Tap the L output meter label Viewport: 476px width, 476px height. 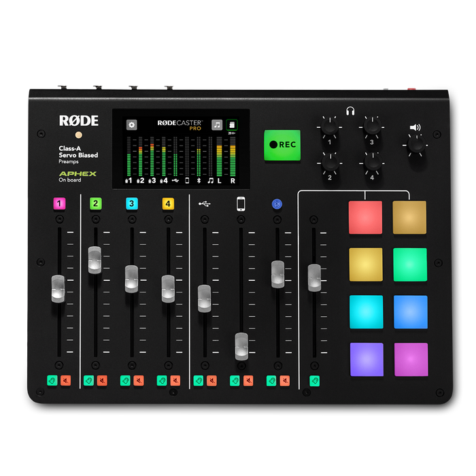pyautogui.click(x=219, y=181)
